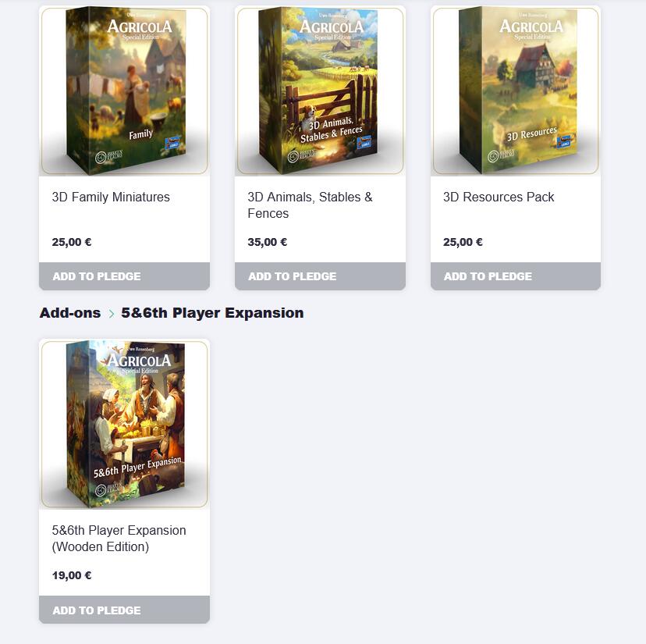Viewport: 646px width, 644px height.
Task: Click the 3D Family Miniatures title
Action: tap(111, 197)
